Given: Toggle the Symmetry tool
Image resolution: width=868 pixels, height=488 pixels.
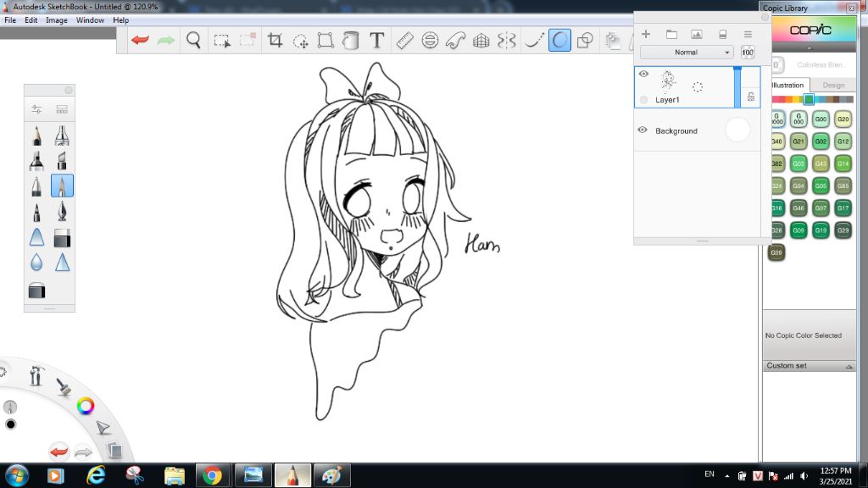Looking at the screenshot, I should (507, 41).
